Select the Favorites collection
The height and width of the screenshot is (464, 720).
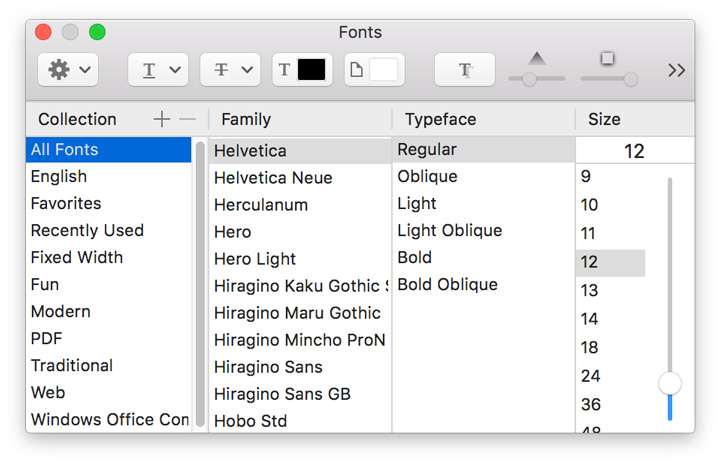pyautogui.click(x=108, y=204)
